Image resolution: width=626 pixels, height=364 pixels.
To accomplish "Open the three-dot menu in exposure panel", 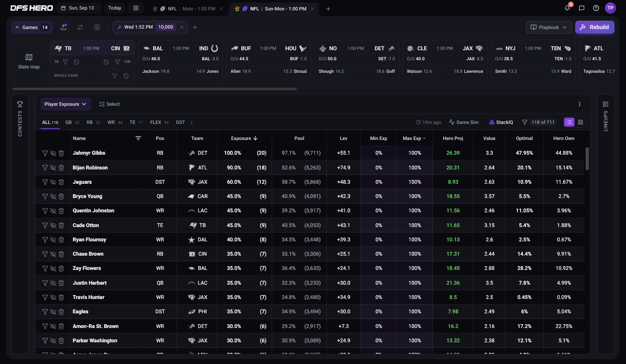I will pos(580,104).
